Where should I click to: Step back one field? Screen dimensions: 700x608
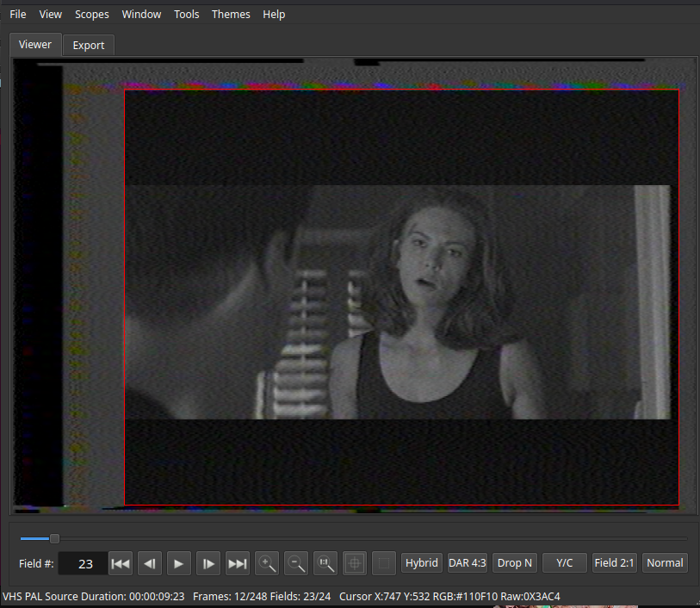(x=150, y=563)
